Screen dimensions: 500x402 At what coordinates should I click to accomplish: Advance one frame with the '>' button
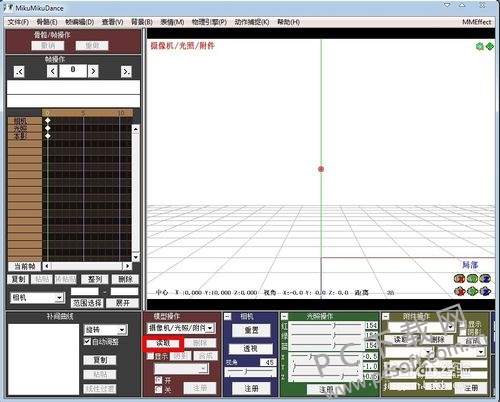93,71
